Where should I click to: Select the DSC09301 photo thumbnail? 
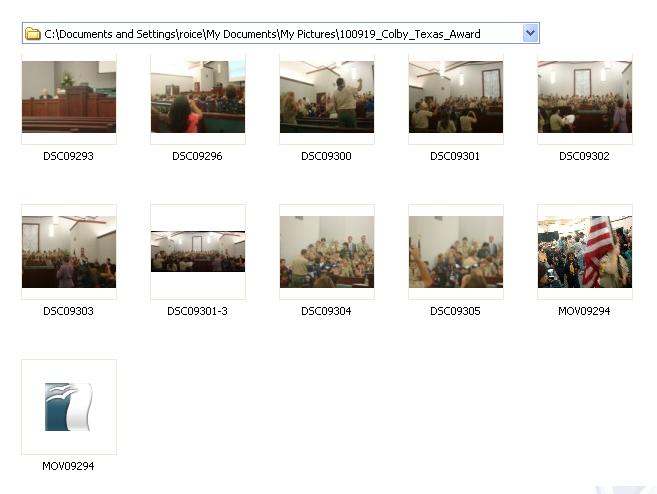tap(456, 97)
